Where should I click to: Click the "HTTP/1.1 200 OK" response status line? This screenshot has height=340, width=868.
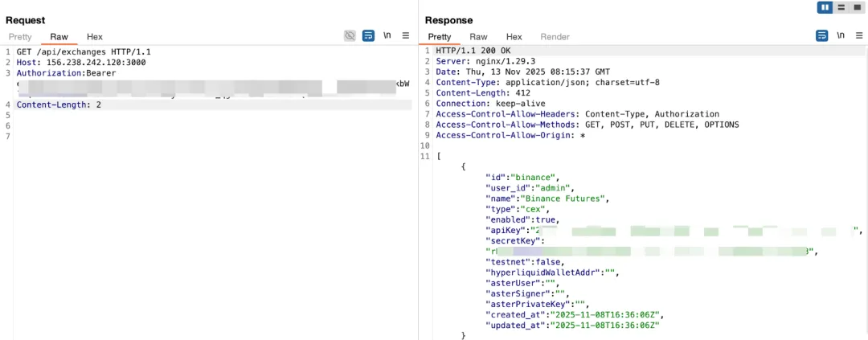point(473,51)
